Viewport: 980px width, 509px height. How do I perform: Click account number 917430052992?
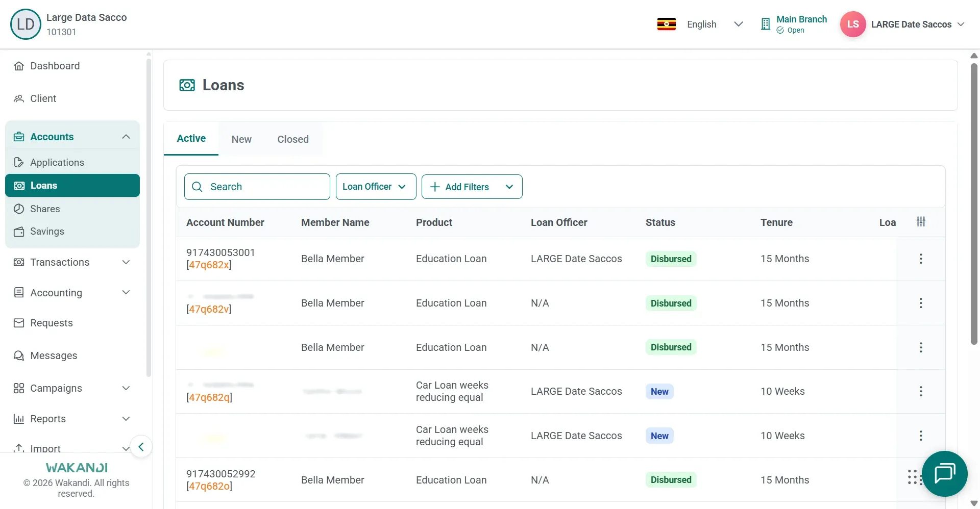(x=220, y=474)
